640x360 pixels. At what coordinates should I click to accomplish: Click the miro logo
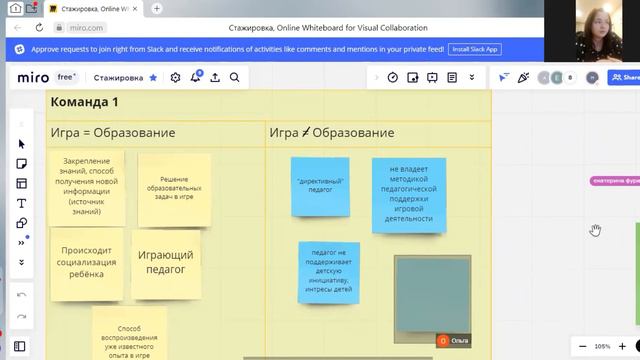tap(33, 78)
